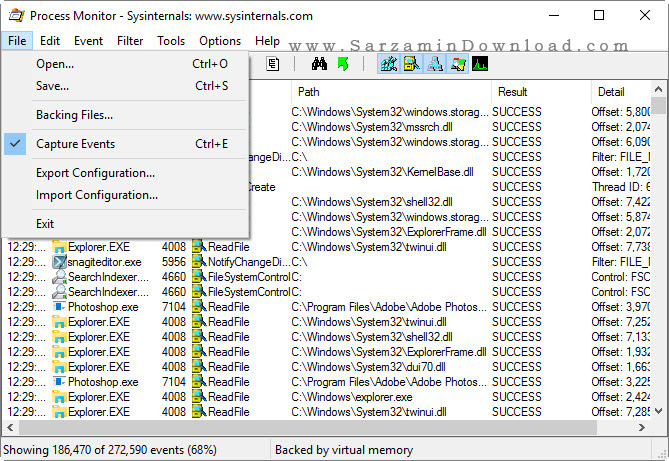This screenshot has width=669, height=461.
Task: Click Detail cell Offset: 2,424
Action: pyautogui.click(x=621, y=397)
